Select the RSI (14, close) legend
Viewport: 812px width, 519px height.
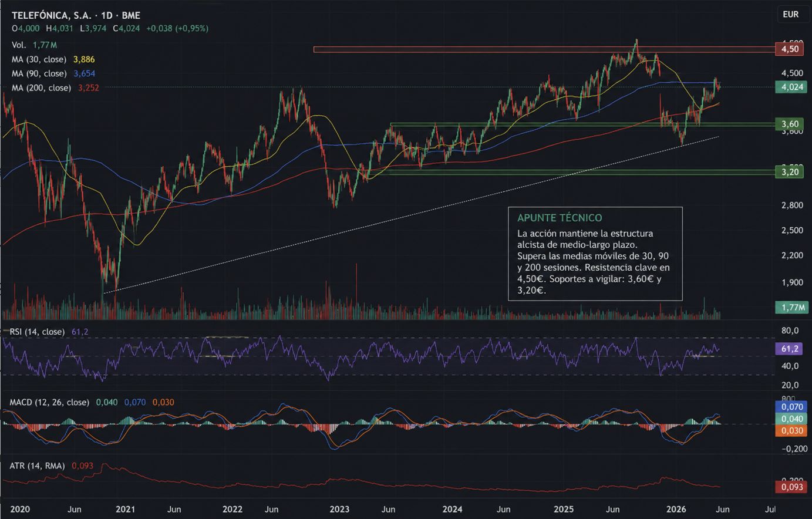[x=37, y=332]
